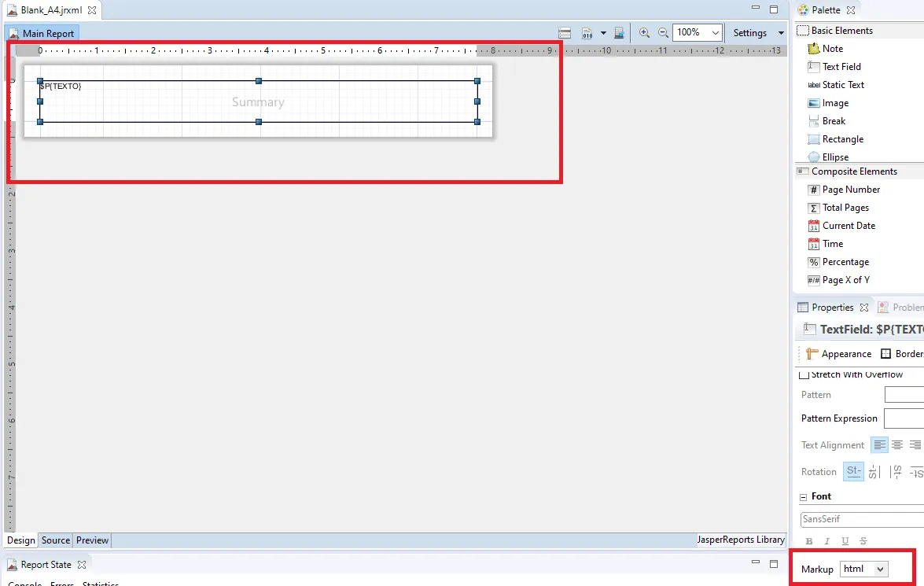Screen dimensions: 924x586
Task: Minimize the Report State panel
Action: [x=756, y=562]
